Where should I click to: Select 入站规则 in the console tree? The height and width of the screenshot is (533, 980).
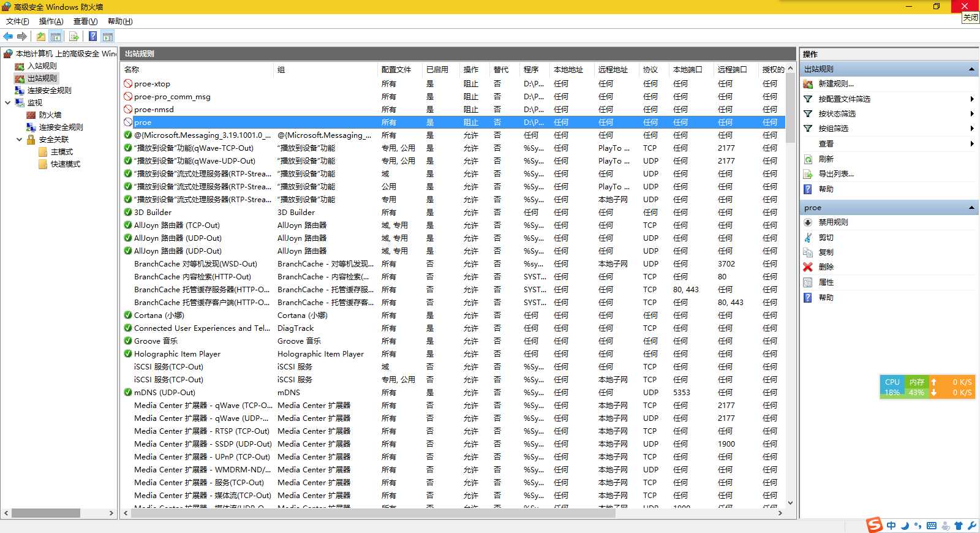(42, 66)
